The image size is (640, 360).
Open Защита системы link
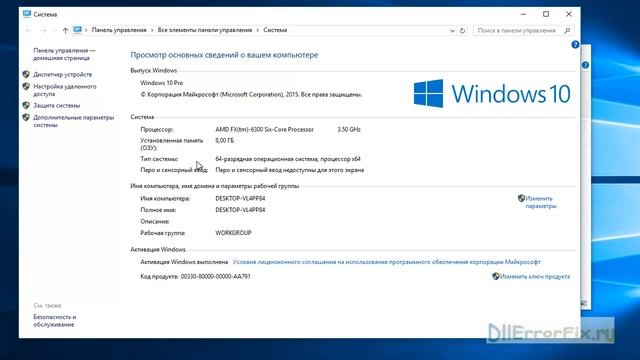[x=56, y=105]
